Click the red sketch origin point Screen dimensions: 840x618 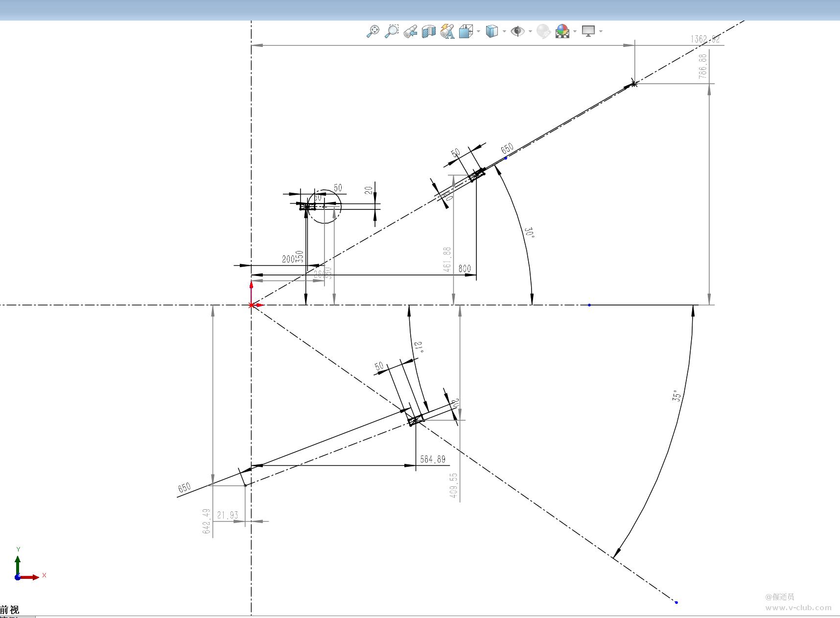252,305
